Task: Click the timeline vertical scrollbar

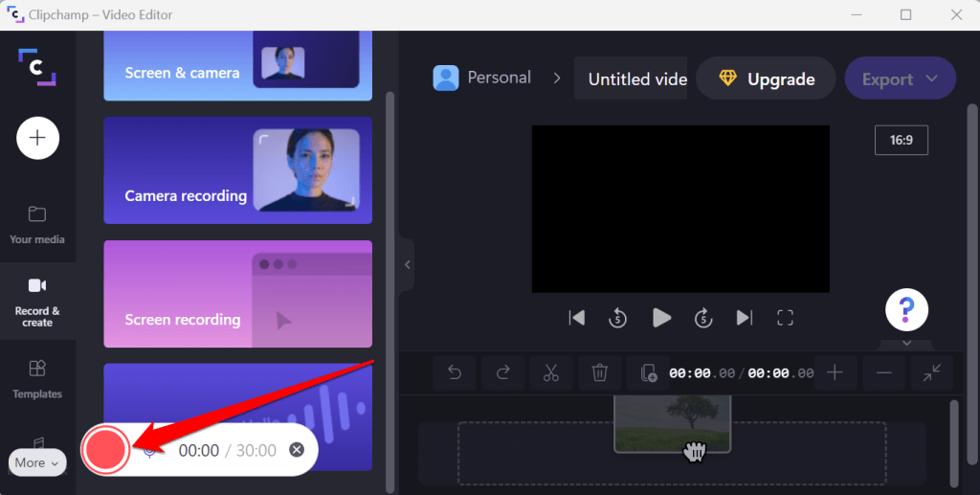Action: click(x=954, y=443)
